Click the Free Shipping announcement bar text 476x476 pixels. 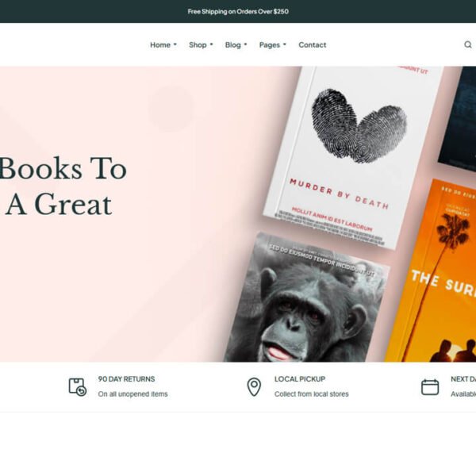pyautogui.click(x=238, y=12)
